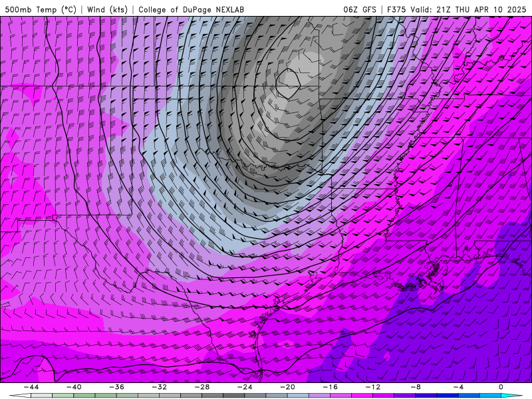Click the -24 color bar label
The height and width of the screenshot is (399, 532).
[245, 387]
